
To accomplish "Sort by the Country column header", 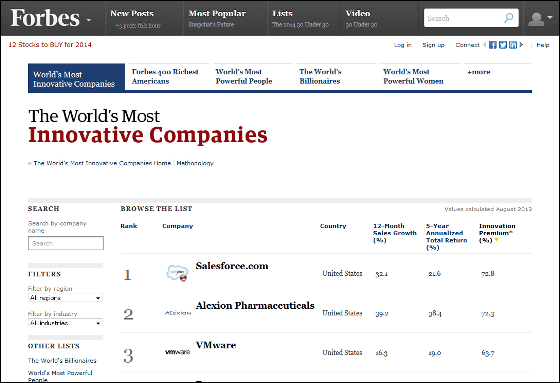I will pos(333,226).
